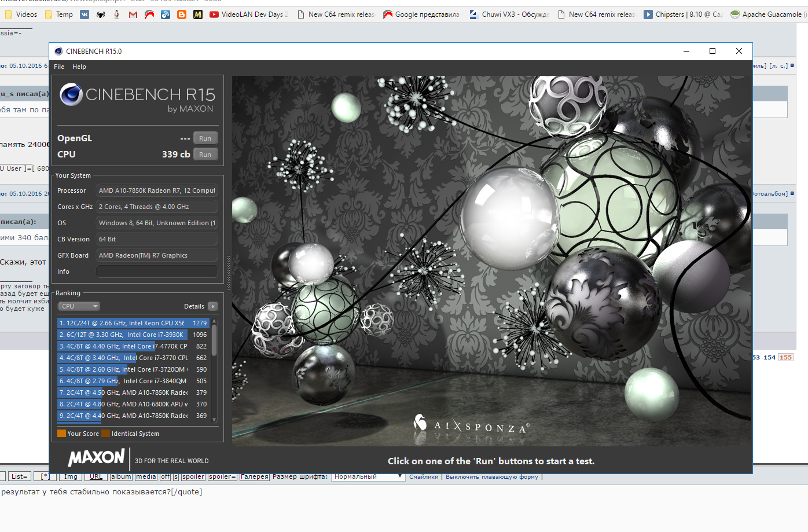
Task: Select ranking entry 2, Intel Core i7-3930K
Action: tap(133, 335)
